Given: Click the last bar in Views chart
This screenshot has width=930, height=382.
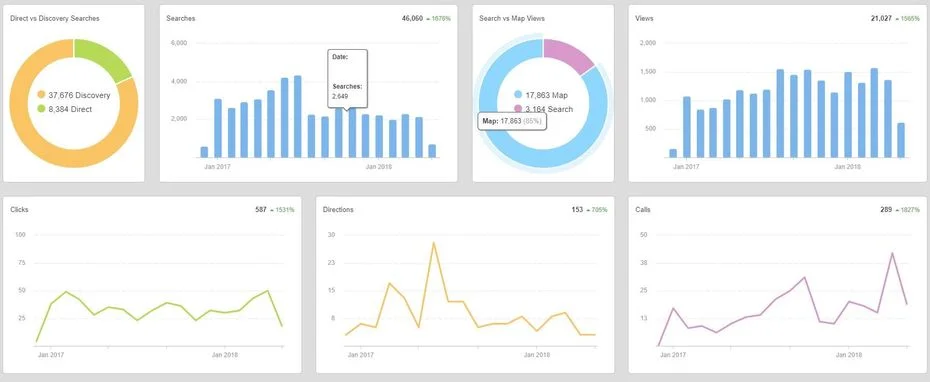Looking at the screenshot, I should [x=901, y=140].
